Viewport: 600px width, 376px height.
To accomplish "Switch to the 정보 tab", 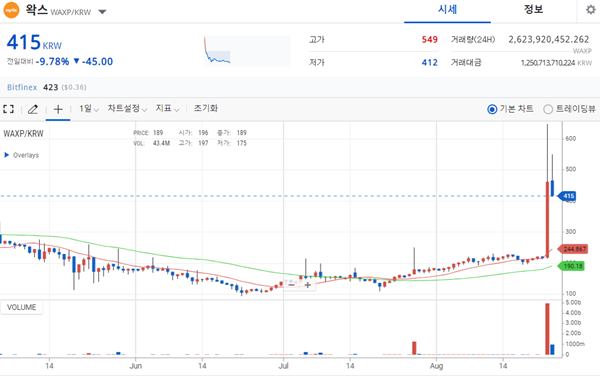I will pos(533,10).
